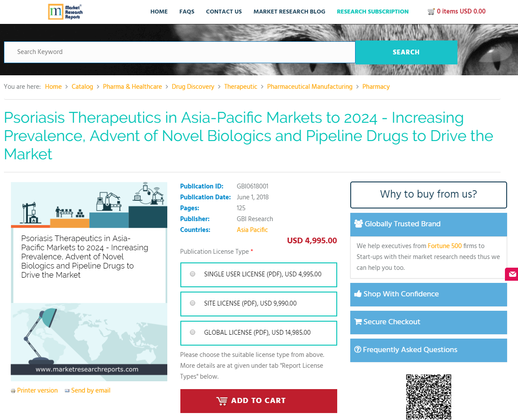
Task: Follow the Asia Pacific countries link
Action: point(252,230)
